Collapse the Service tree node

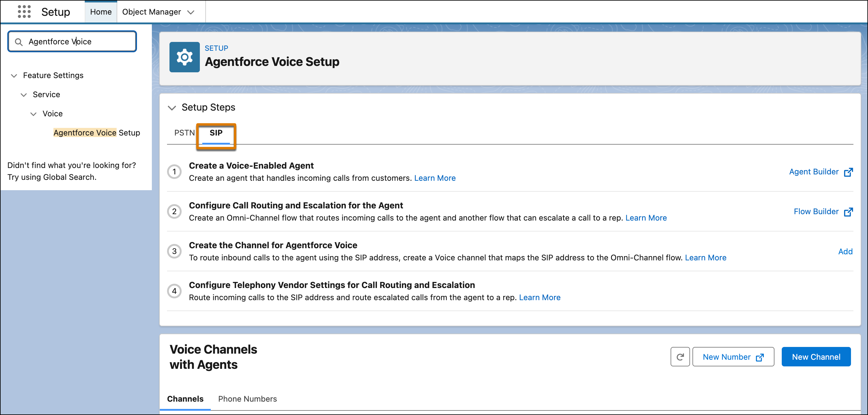24,95
